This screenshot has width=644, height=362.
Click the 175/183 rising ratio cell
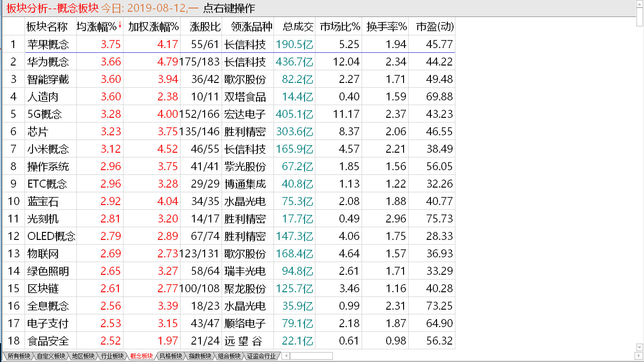pos(200,62)
